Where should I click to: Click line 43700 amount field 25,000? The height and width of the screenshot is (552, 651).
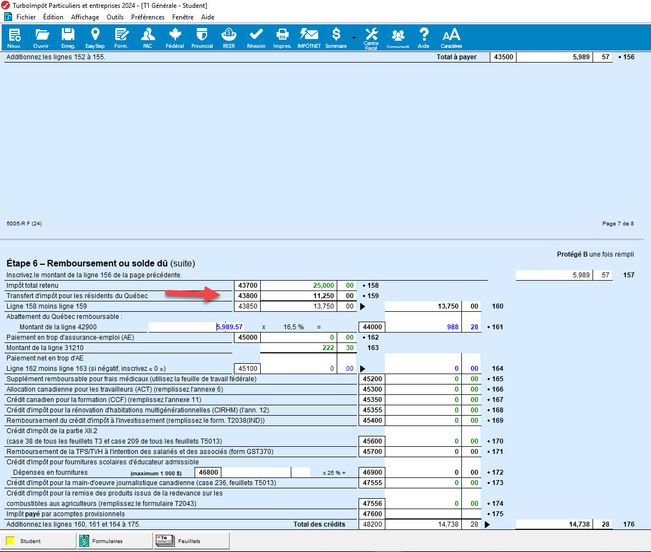[x=298, y=286]
